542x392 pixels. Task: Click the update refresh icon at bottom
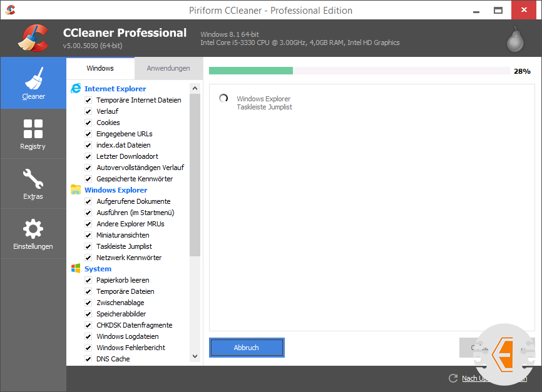tap(453, 378)
